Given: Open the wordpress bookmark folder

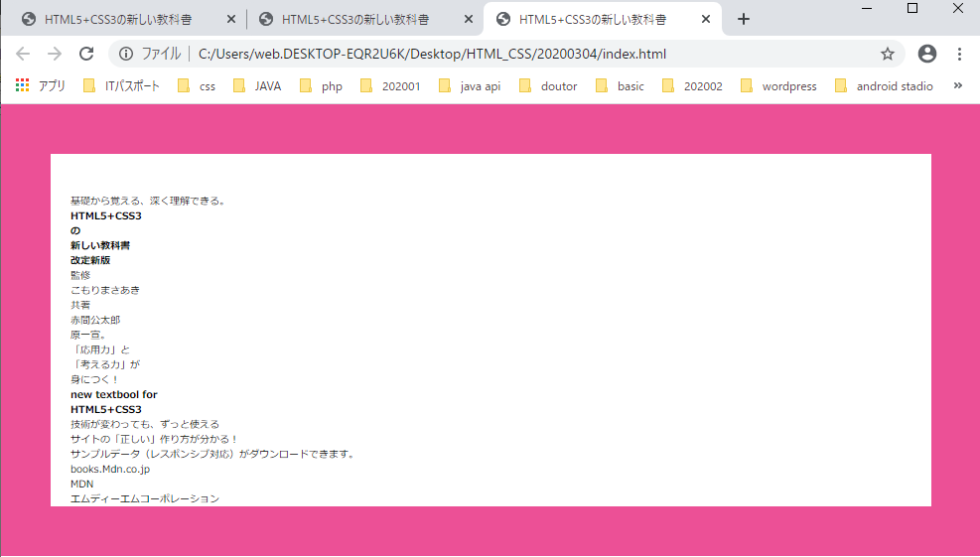Looking at the screenshot, I should coord(778,85).
